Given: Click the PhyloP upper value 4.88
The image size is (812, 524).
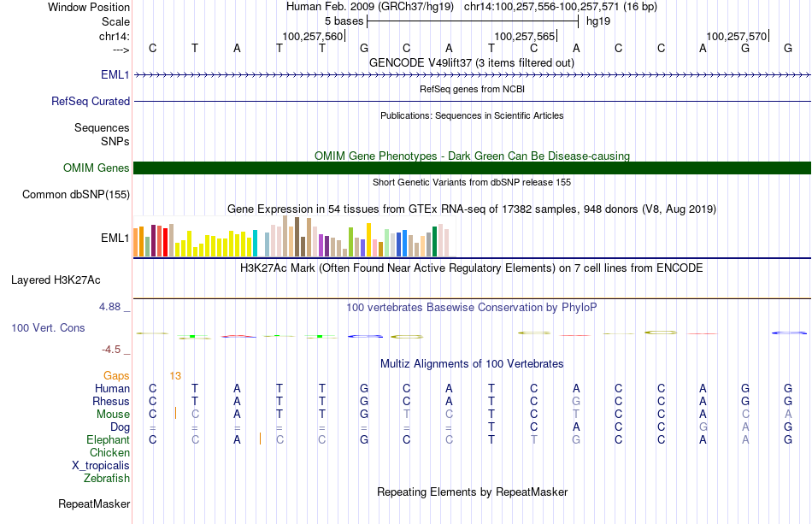Looking at the screenshot, I should (110, 307).
